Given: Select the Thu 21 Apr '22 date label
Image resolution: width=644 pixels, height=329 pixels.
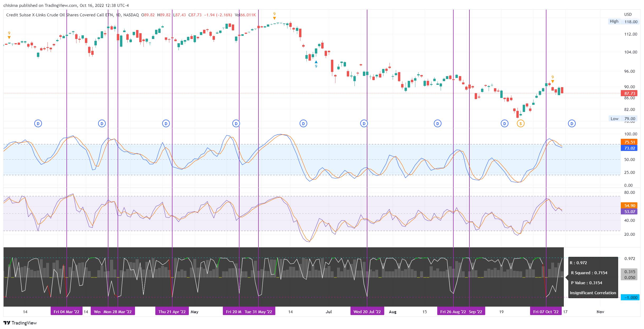Looking at the screenshot, I should [x=172, y=312].
